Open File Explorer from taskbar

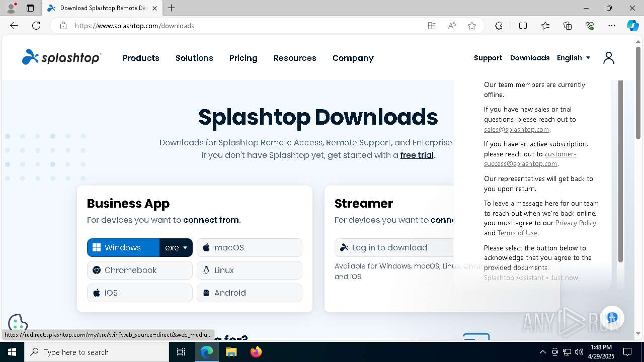coord(231,352)
